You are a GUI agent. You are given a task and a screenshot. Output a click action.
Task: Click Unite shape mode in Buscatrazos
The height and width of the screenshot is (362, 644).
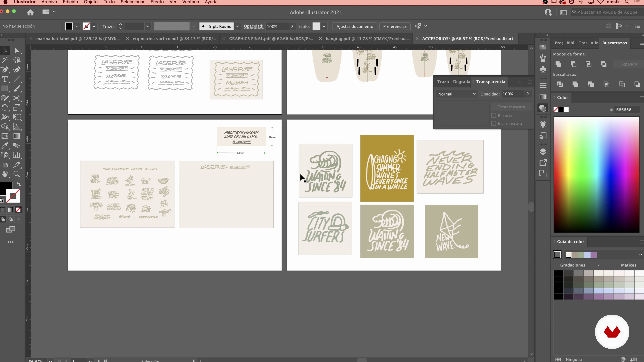click(x=558, y=64)
